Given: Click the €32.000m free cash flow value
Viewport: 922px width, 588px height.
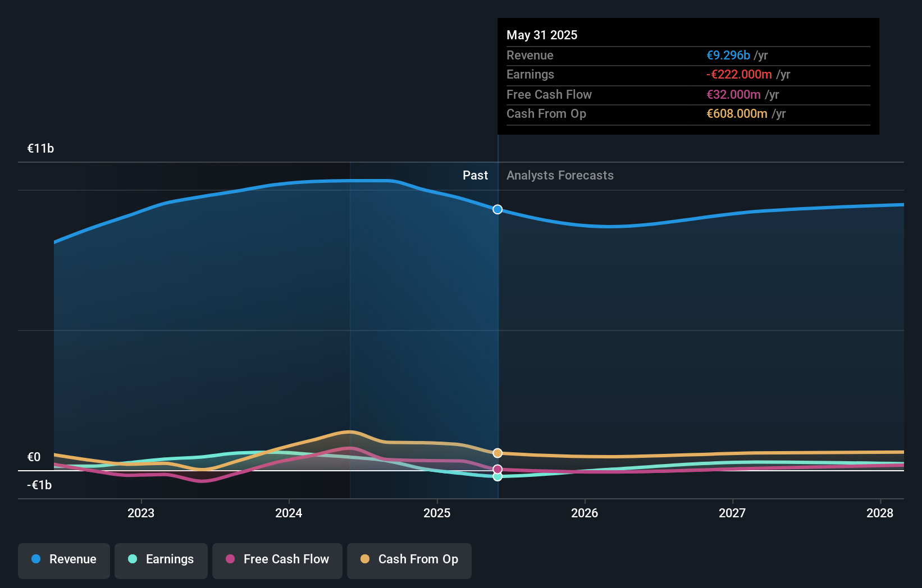Looking at the screenshot, I should tap(733, 94).
